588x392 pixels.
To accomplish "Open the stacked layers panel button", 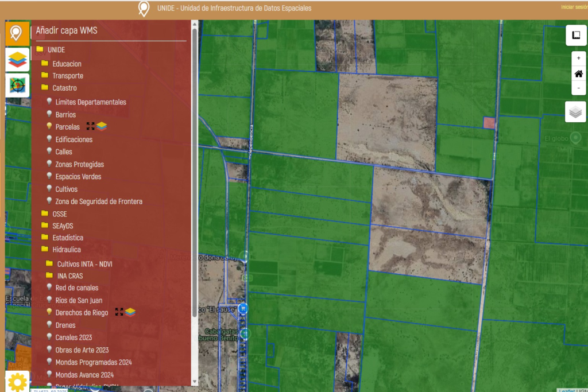I will click(17, 60).
